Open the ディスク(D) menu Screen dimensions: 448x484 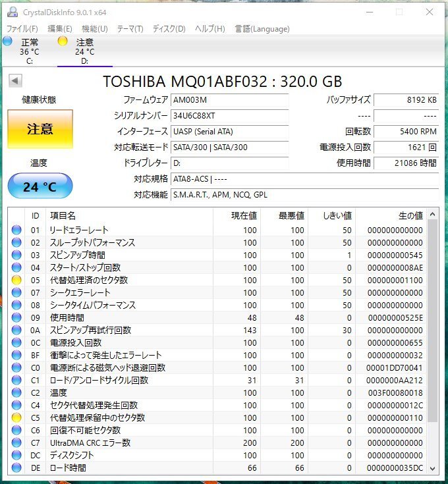click(x=169, y=29)
